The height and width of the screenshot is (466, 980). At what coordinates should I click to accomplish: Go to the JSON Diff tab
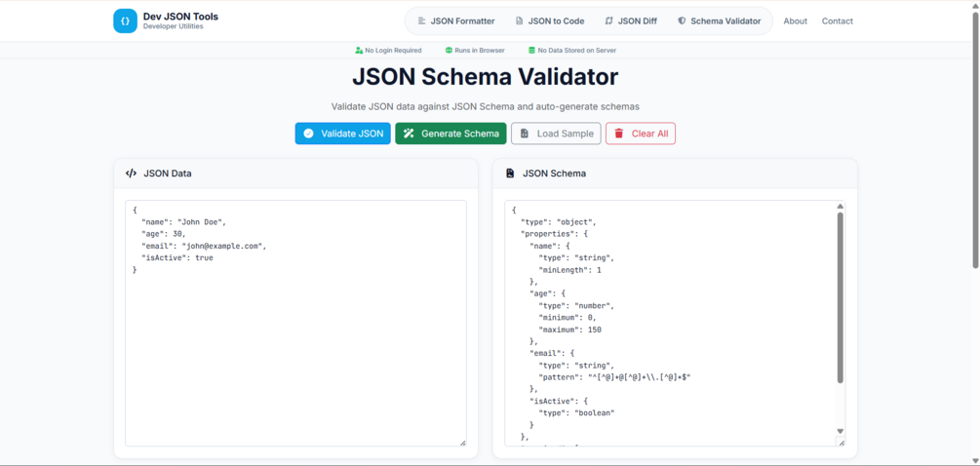(x=630, y=20)
